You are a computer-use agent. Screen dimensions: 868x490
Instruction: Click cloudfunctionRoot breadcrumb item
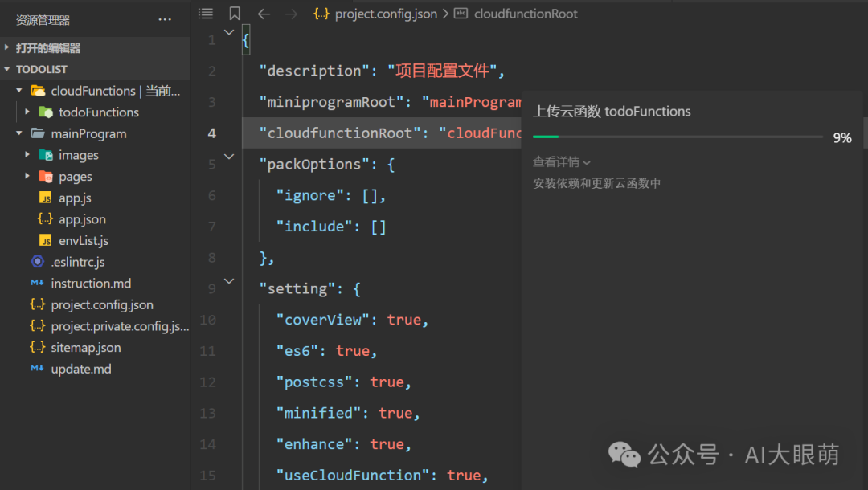click(526, 14)
